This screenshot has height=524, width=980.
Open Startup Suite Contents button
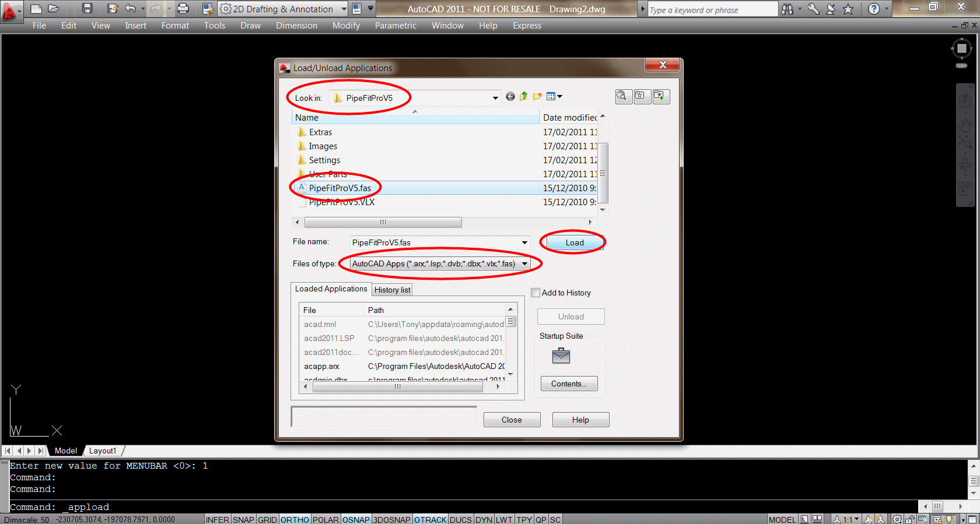click(x=569, y=384)
